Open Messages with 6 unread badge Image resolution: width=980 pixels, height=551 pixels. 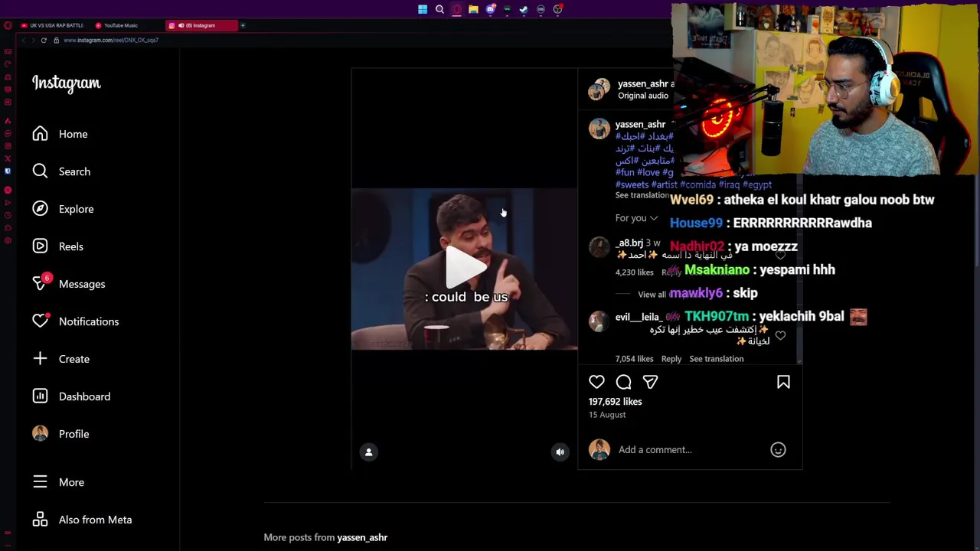pyautogui.click(x=69, y=284)
